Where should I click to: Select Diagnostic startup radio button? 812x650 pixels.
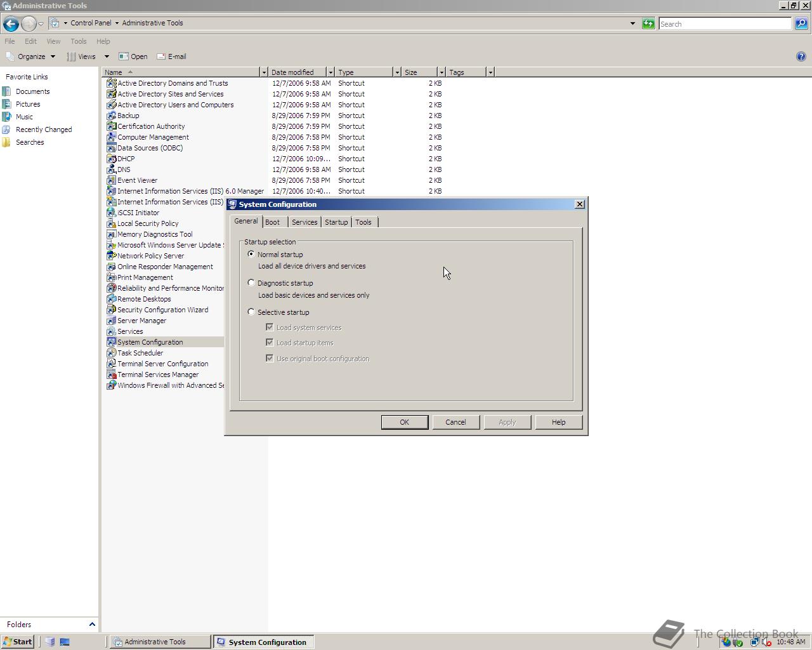click(x=251, y=283)
